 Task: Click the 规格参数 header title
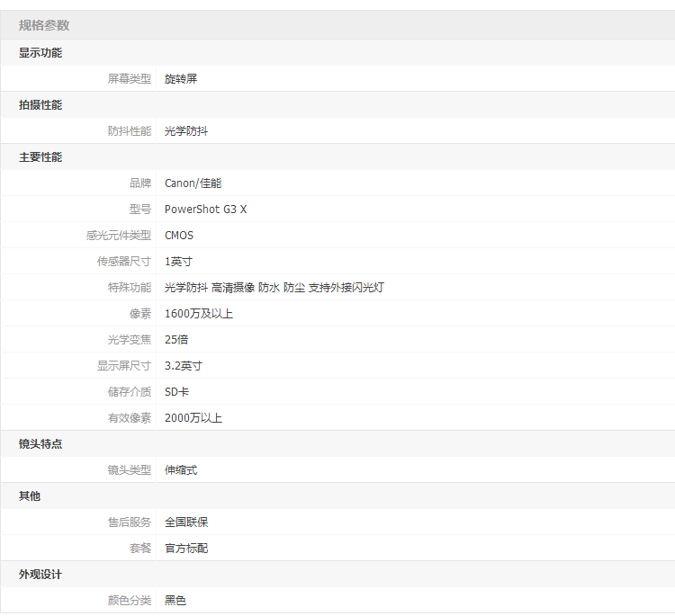pyautogui.click(x=44, y=25)
